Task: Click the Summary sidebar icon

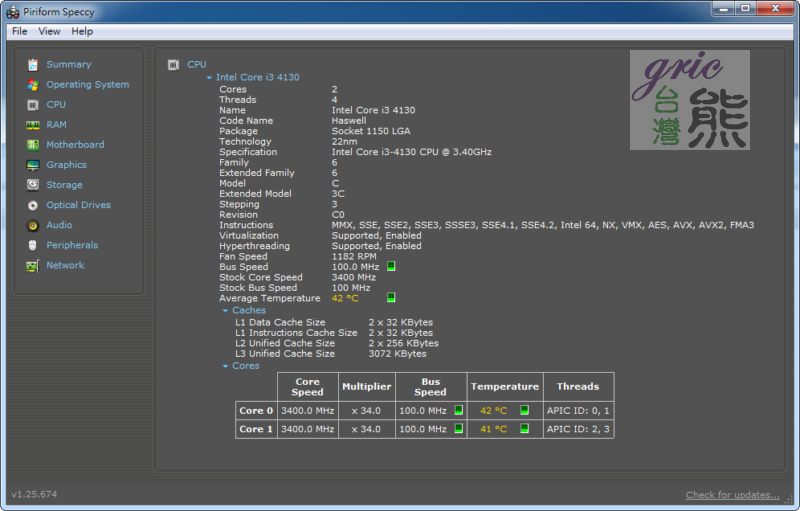Action: (x=33, y=64)
